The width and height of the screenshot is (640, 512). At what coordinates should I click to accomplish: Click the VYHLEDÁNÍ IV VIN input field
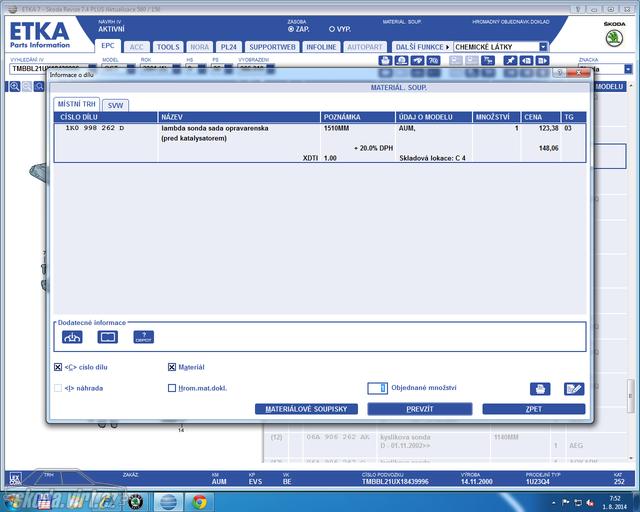49,69
